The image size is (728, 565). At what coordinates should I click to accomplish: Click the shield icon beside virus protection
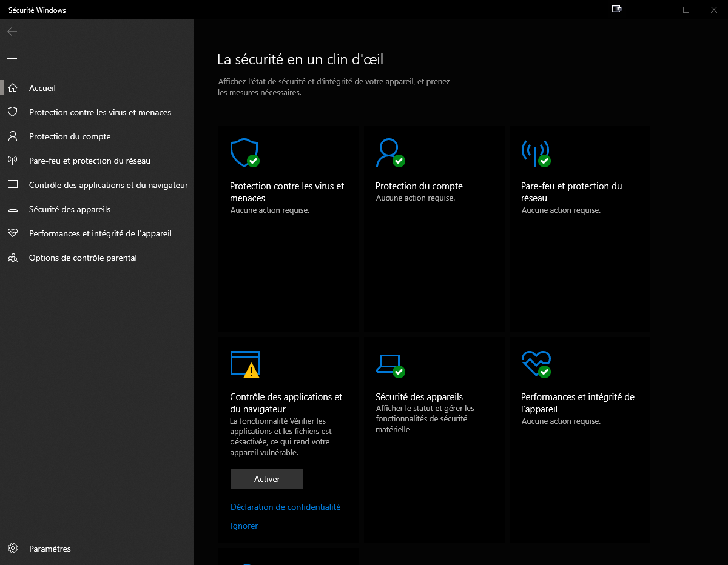[12, 112]
